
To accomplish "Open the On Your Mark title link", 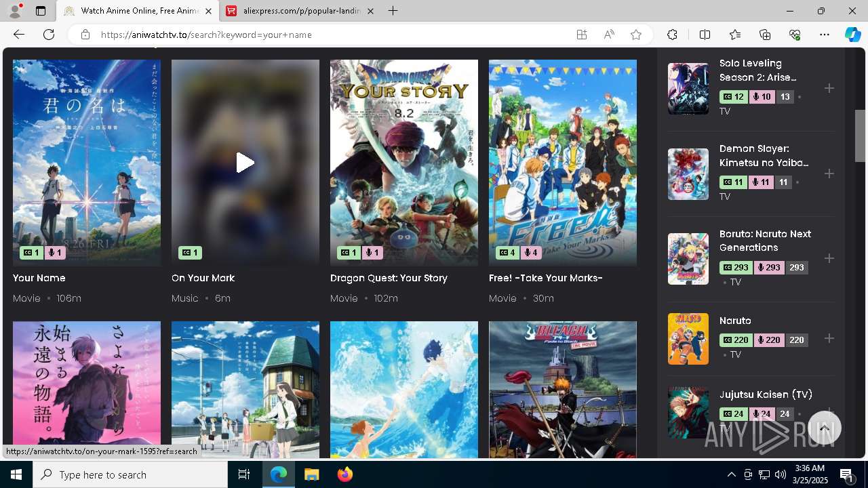I will tap(203, 278).
